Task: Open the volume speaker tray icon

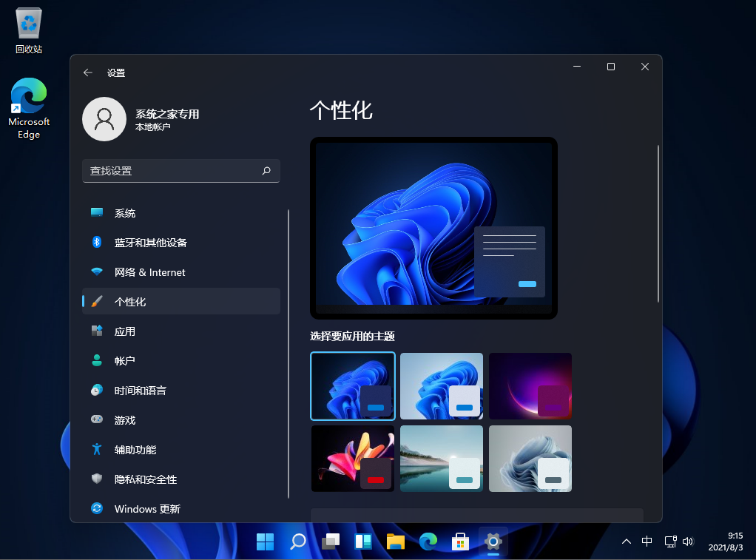Action: [688, 542]
